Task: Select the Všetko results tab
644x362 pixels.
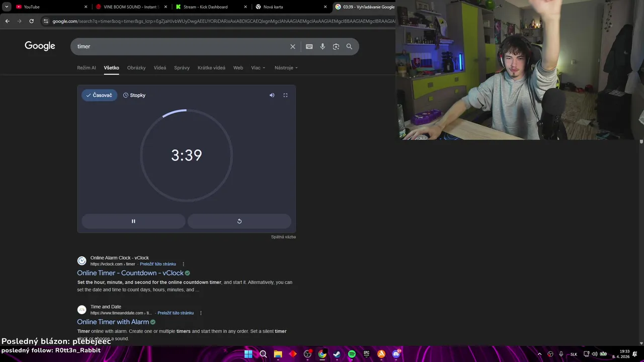Action: 112,67
